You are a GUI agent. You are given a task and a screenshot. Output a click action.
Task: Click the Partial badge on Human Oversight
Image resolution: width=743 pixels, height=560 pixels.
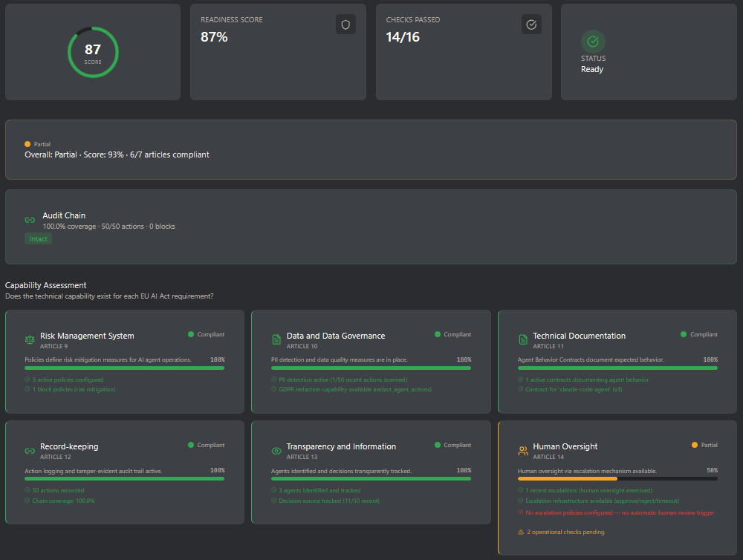704,445
